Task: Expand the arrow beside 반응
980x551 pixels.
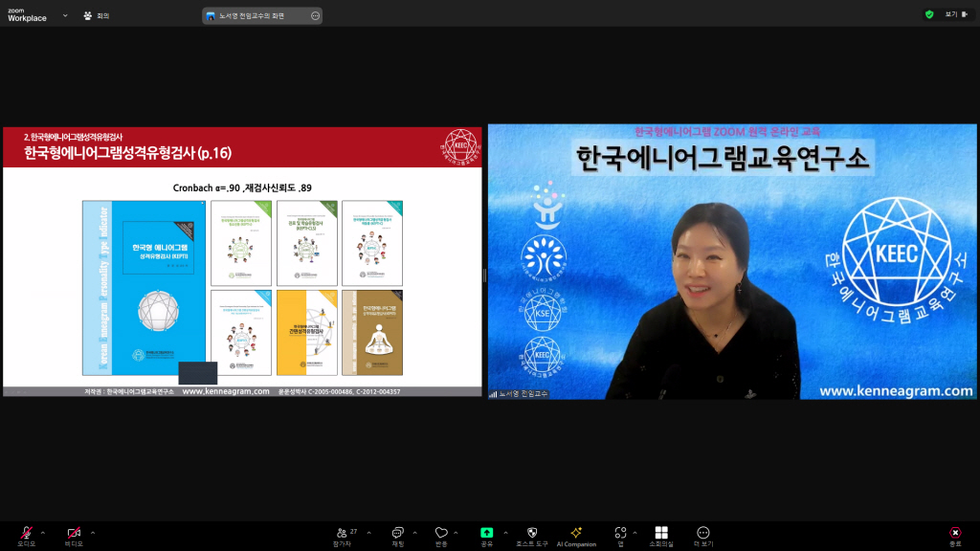Action: [x=456, y=533]
